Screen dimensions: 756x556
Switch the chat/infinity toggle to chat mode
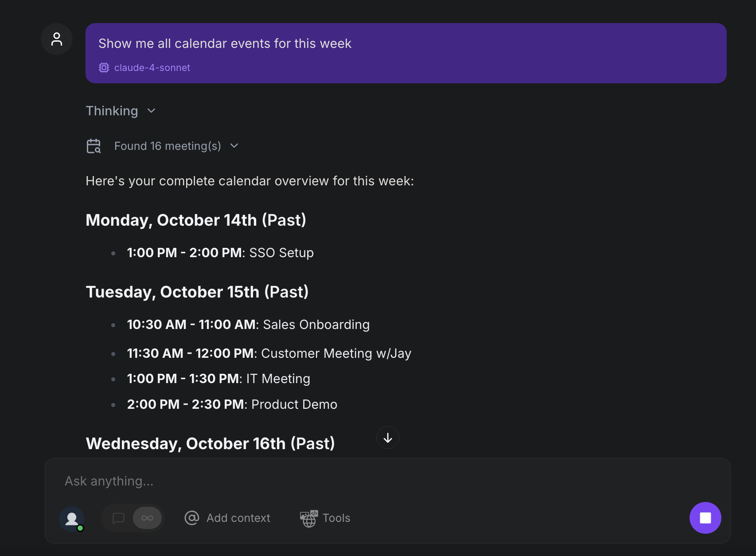click(118, 518)
